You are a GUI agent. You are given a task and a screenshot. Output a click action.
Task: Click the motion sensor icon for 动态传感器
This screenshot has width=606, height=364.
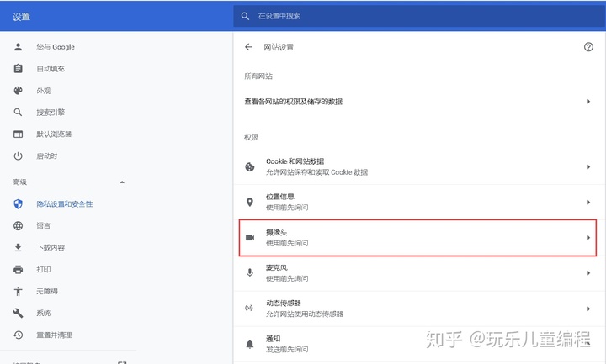coord(249,308)
